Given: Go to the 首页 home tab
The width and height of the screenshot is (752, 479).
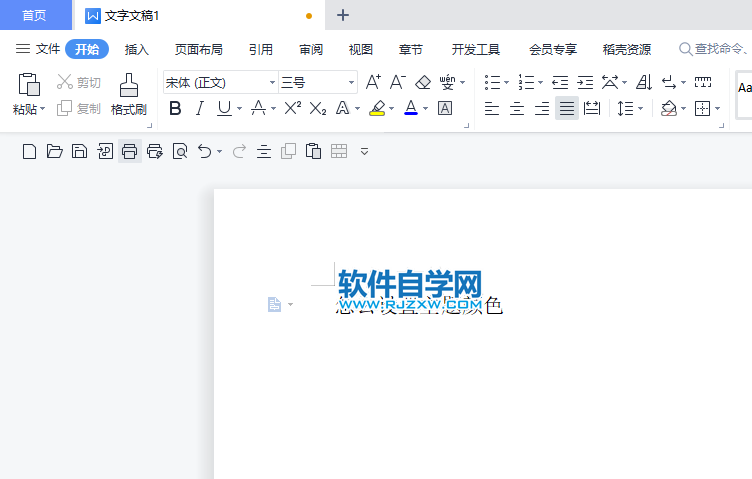Looking at the screenshot, I should click(35, 15).
